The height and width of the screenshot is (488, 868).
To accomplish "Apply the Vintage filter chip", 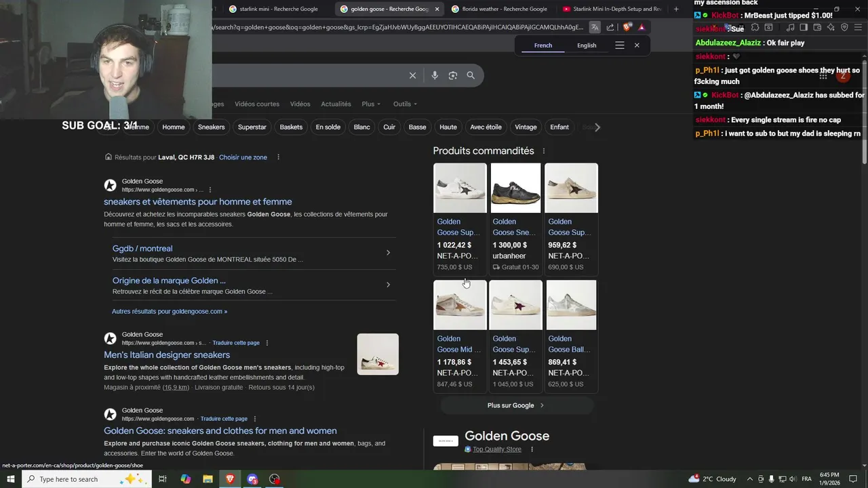I will 526,127.
